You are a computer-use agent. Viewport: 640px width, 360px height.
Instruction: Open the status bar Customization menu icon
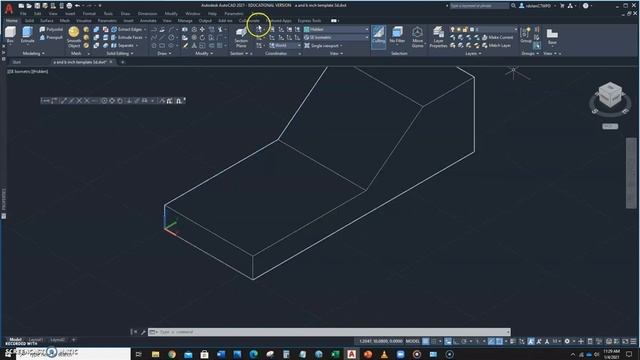(633, 341)
